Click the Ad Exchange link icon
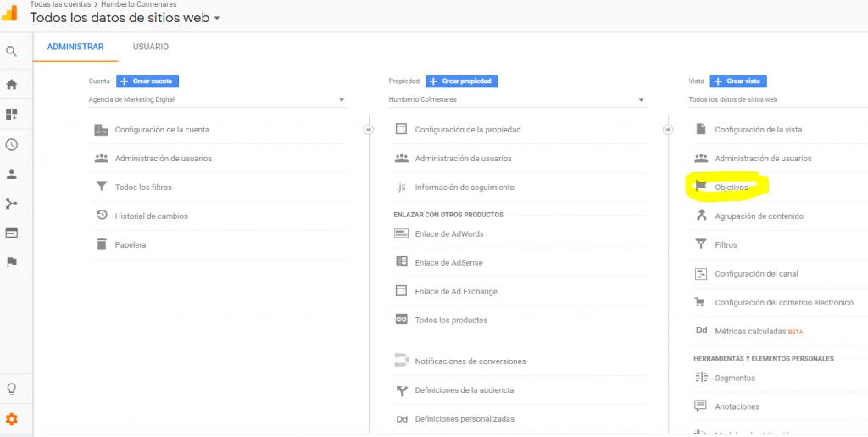 click(401, 291)
